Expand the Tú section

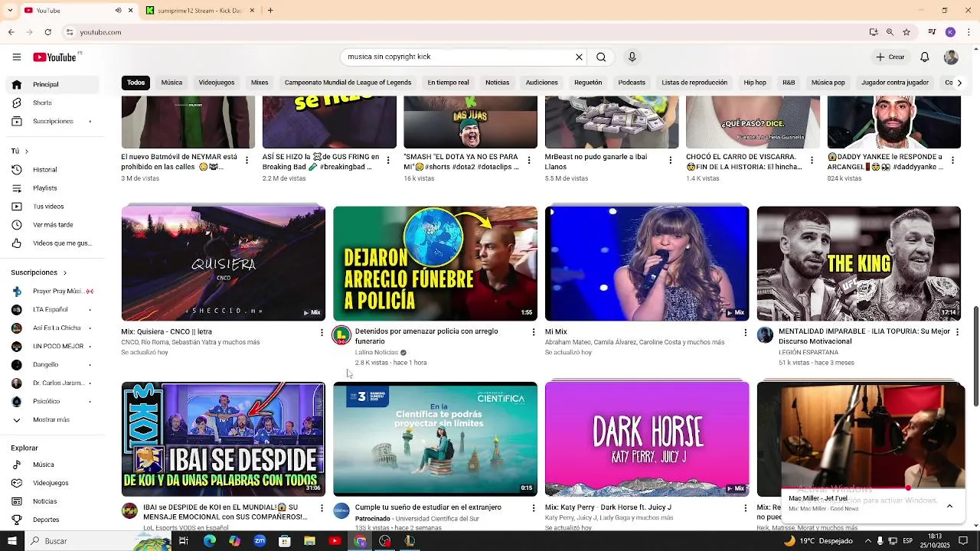point(20,152)
